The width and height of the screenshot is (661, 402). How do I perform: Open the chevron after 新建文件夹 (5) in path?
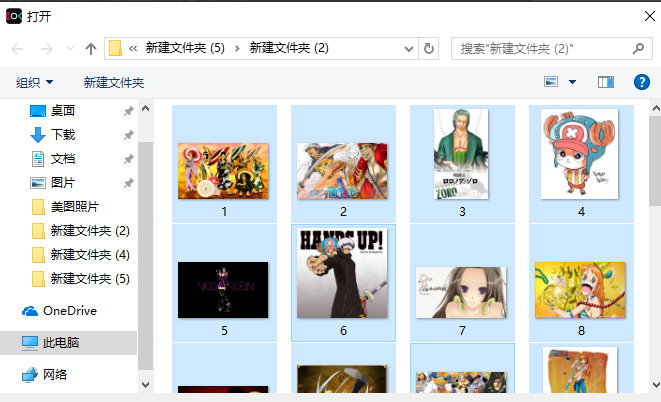237,48
